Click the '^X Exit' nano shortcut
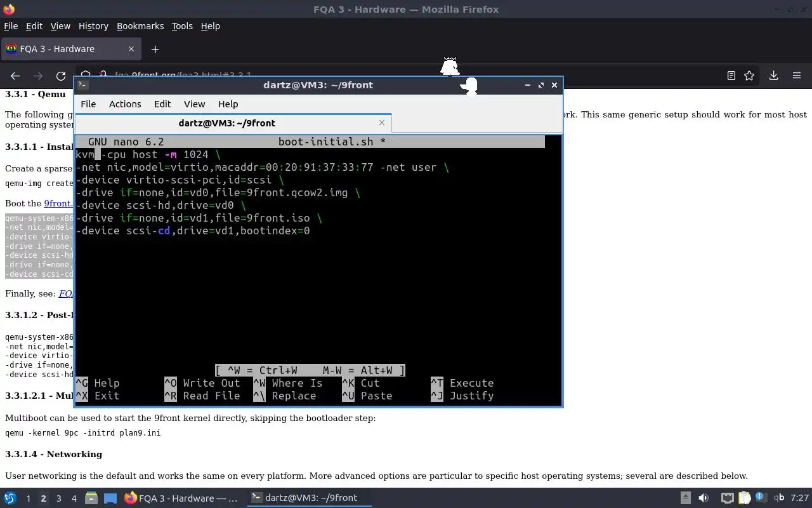This screenshot has width=812, height=508. click(98, 396)
